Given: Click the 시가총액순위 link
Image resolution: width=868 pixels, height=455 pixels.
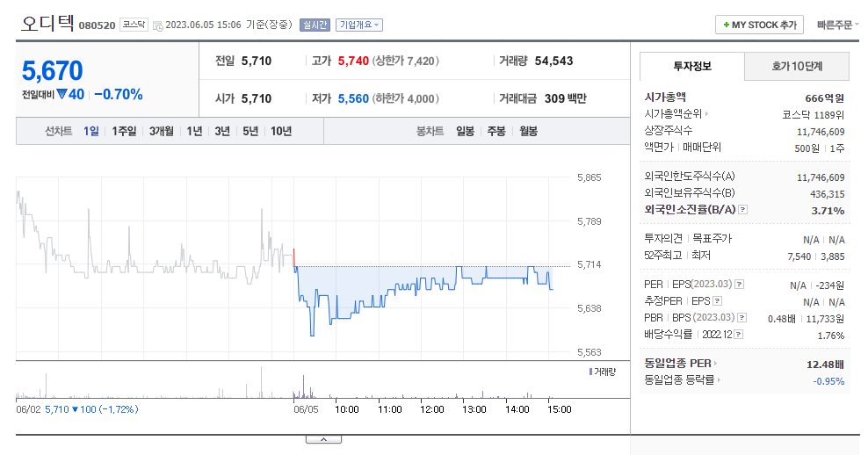Looking at the screenshot, I should pyautogui.click(x=673, y=113).
